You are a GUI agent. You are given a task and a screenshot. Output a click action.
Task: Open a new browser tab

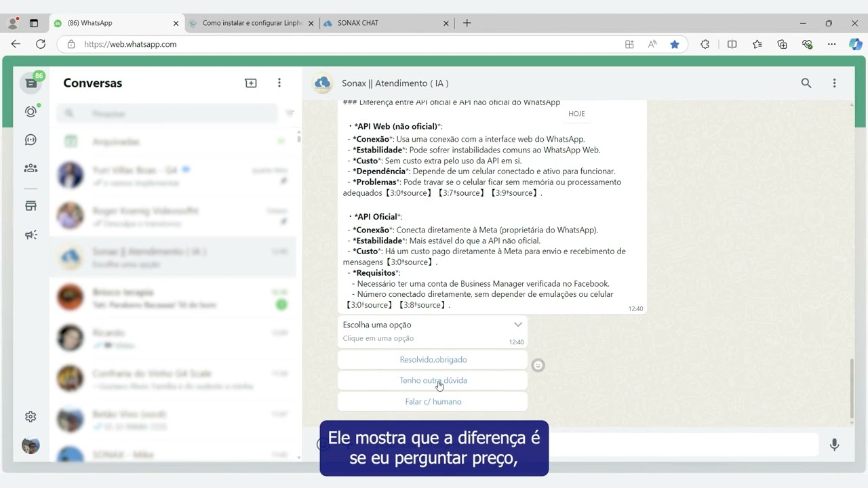(x=467, y=23)
